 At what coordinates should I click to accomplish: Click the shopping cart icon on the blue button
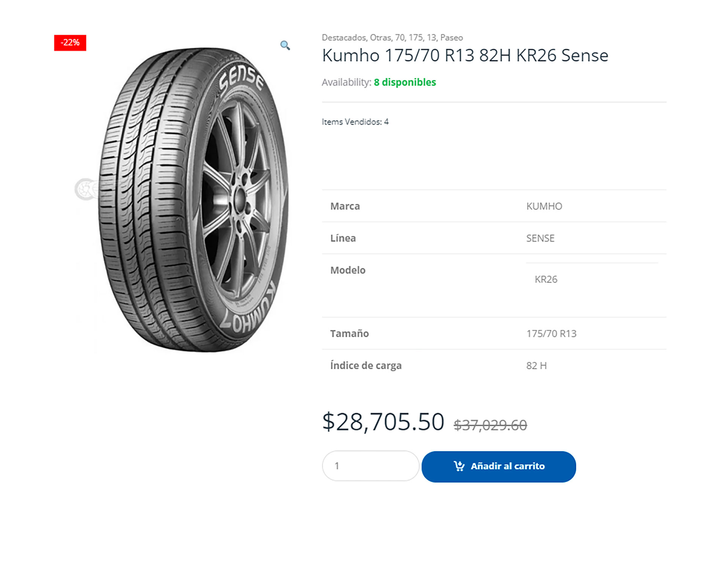[459, 467]
